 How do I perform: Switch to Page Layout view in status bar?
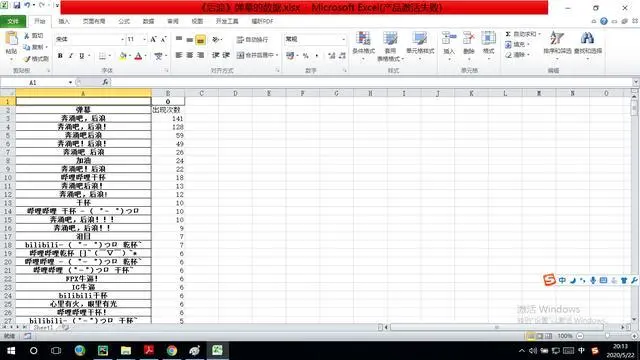540,336
